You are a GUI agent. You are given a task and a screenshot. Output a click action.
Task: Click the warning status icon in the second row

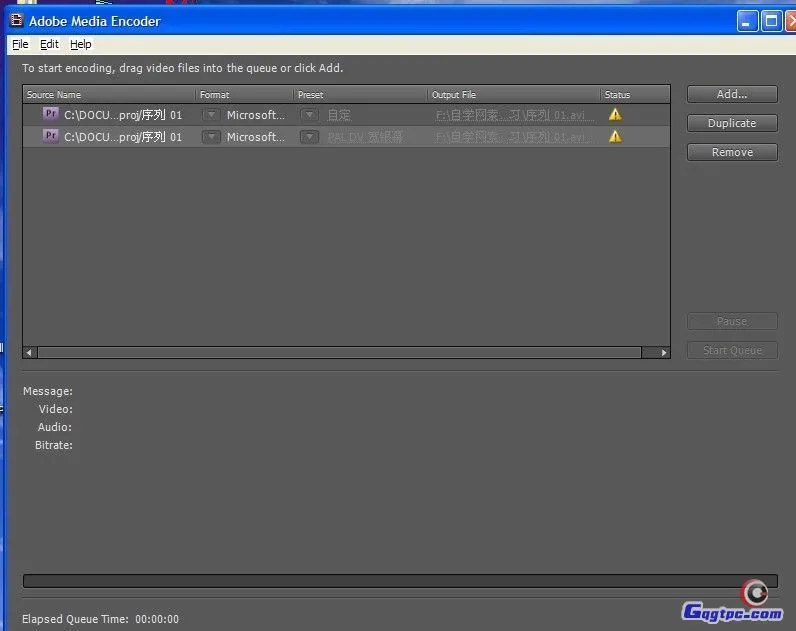click(x=615, y=136)
